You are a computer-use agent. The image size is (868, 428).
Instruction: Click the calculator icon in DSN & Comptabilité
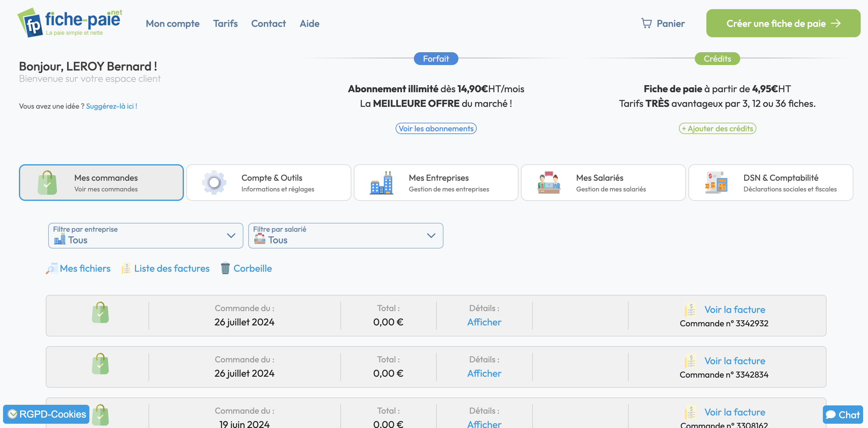[x=716, y=183]
